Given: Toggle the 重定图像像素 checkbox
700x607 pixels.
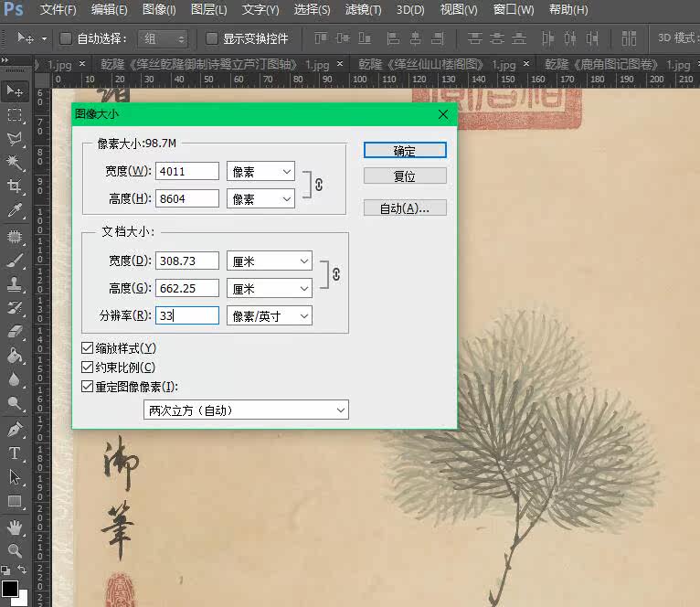Looking at the screenshot, I should click(88, 387).
